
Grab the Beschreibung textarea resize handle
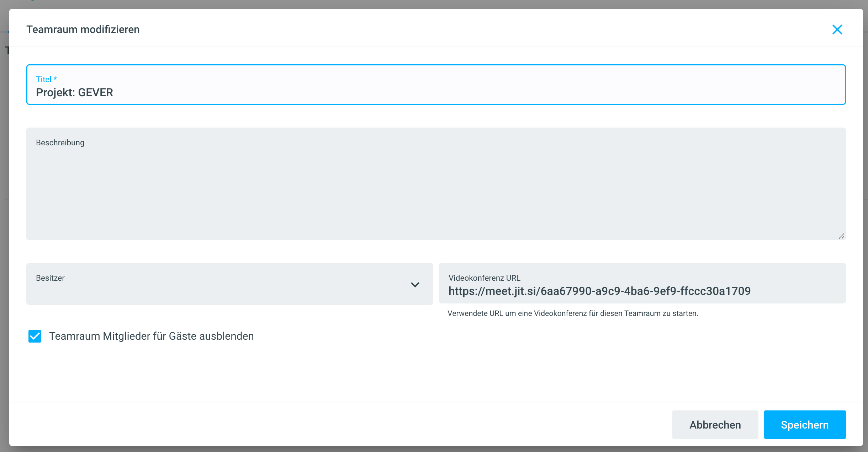[841, 236]
